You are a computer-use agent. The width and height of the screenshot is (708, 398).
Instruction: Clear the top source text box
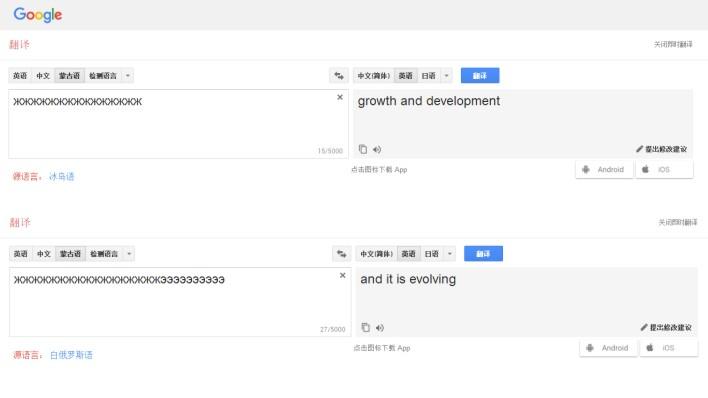pos(340,97)
